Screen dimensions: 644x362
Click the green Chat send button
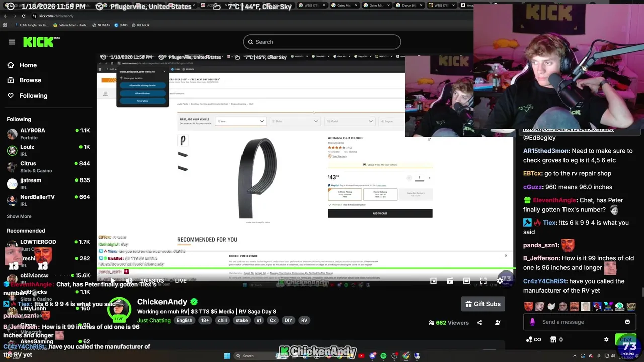(x=626, y=340)
